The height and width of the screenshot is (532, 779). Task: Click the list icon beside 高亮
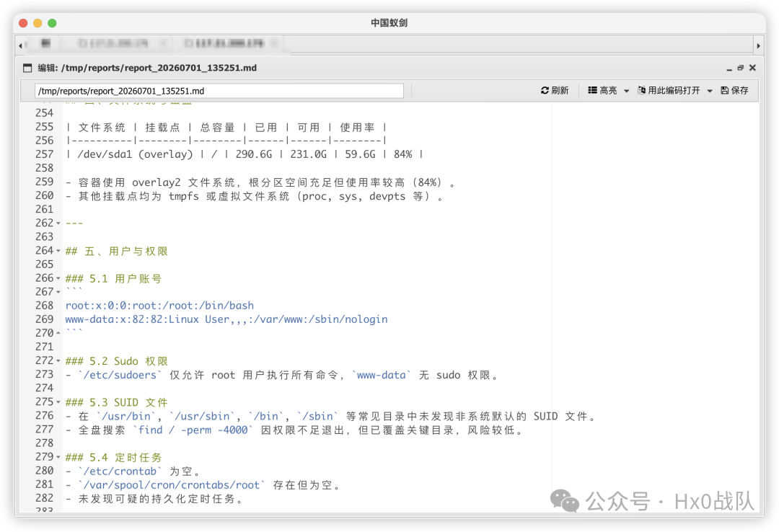click(592, 90)
